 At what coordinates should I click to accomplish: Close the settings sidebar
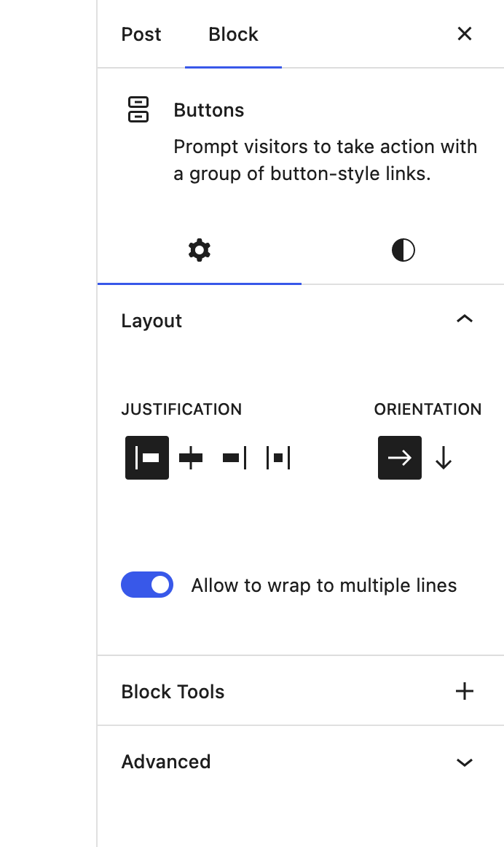[465, 34]
